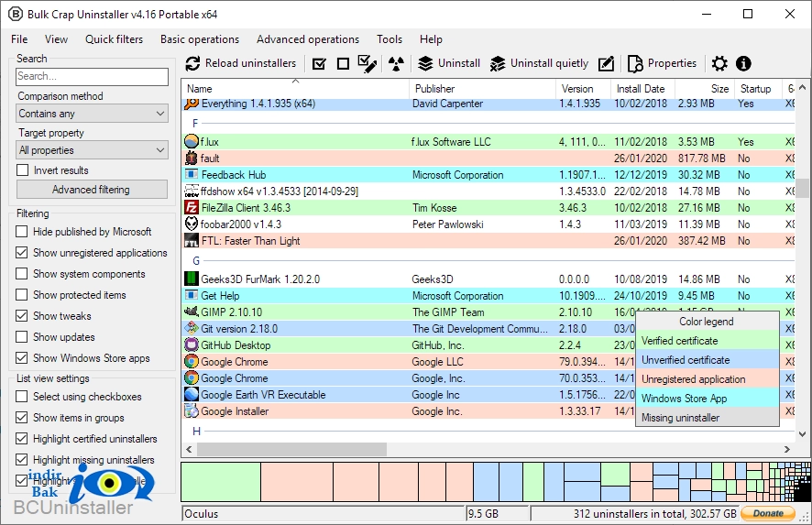Sort the list by Startup column

coord(758,89)
